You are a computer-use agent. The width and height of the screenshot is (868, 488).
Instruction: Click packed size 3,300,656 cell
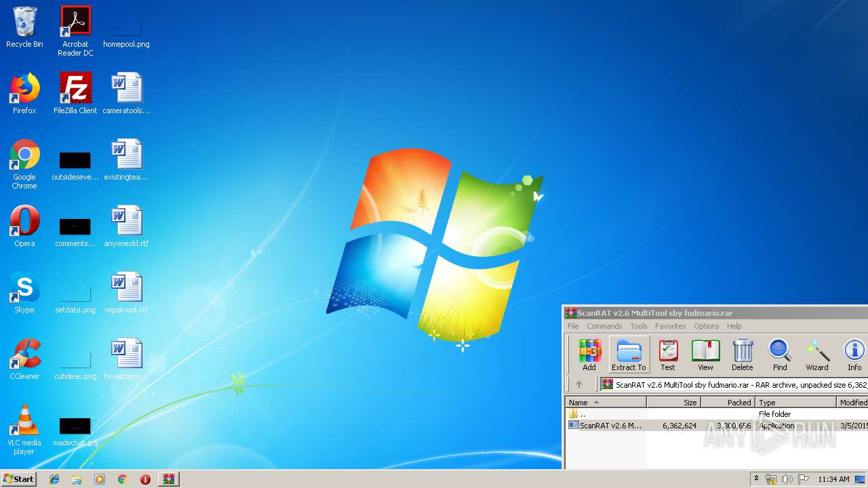[734, 426]
